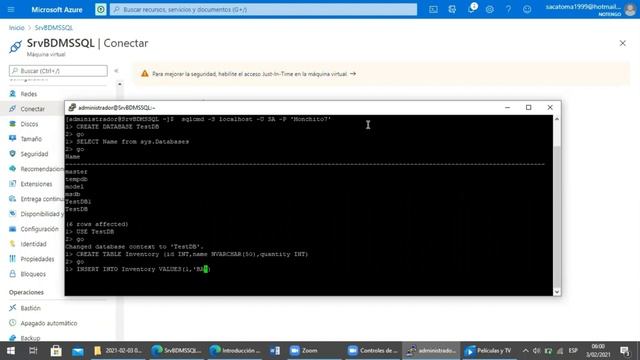Open Windows Action Center notifications
The width and height of the screenshot is (640, 360).
(x=624, y=351)
